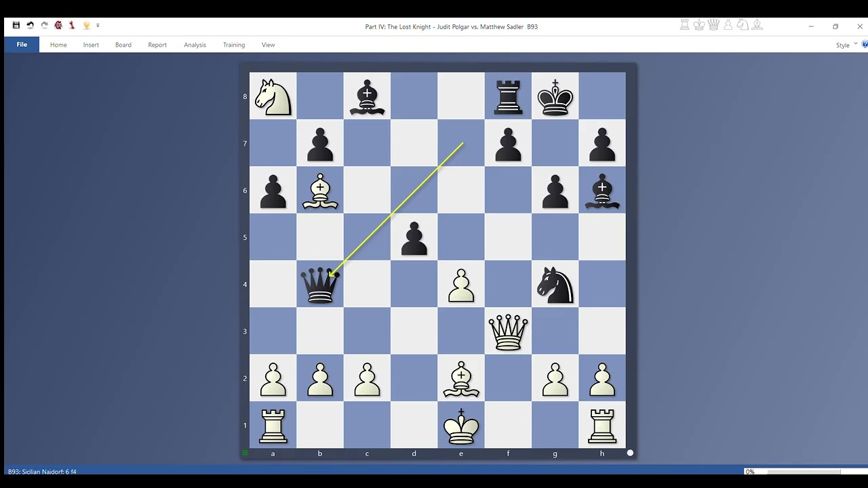Select the white queen on f3
The height and width of the screenshot is (488, 868).
click(x=508, y=331)
